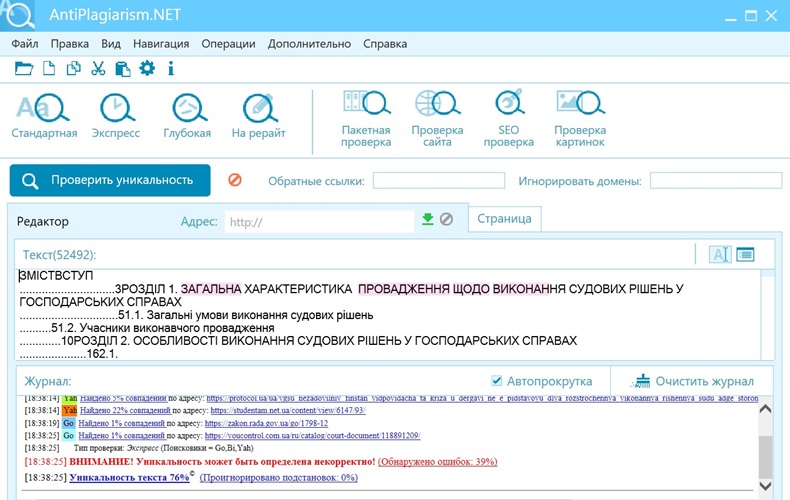Image resolution: width=790 pixels, height=500 pixels.
Task: Load page using the green download arrow
Action: 428,219
